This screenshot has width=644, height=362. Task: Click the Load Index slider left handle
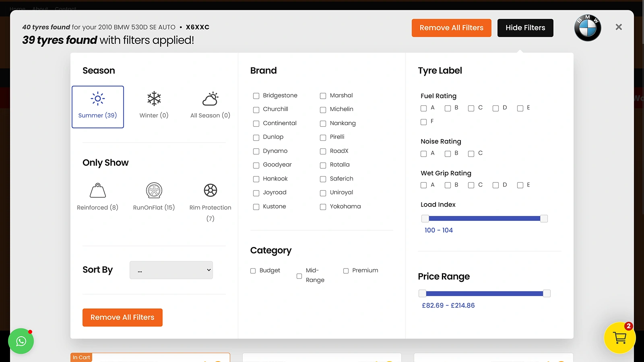(425, 219)
